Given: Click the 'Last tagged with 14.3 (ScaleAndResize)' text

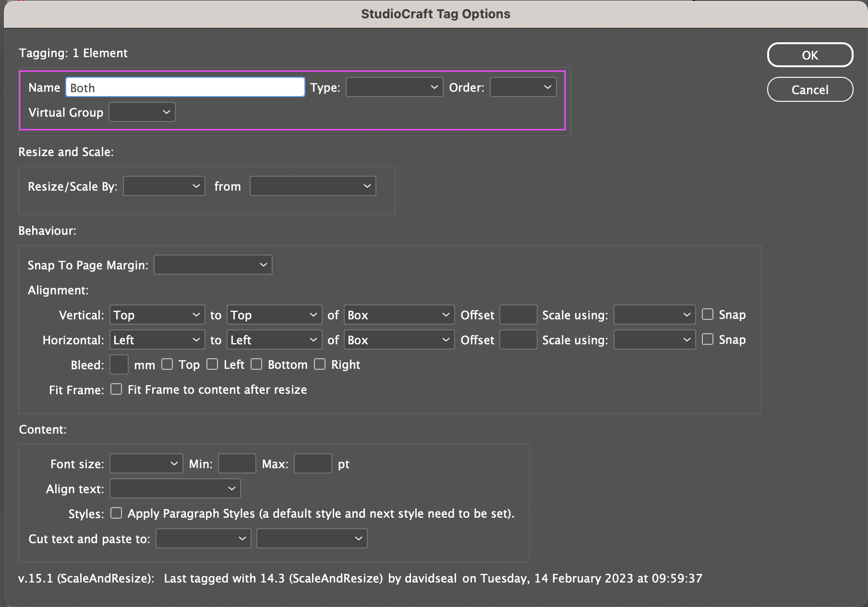Looking at the screenshot, I should [x=273, y=578].
